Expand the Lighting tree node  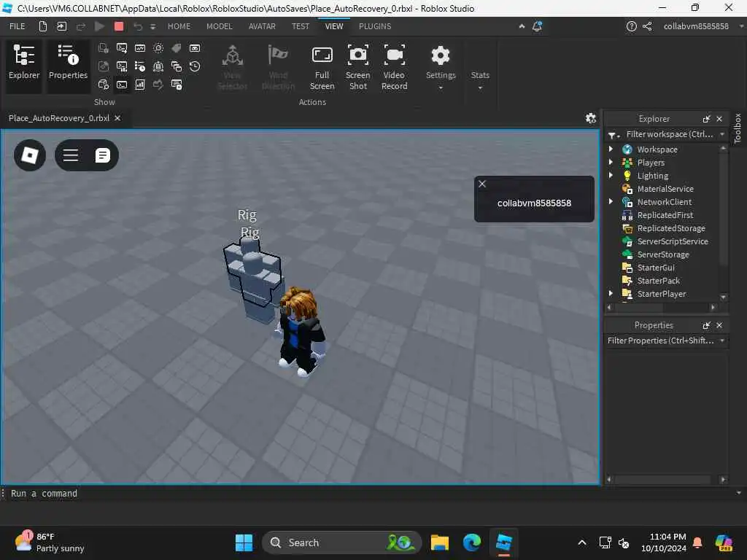(611, 175)
